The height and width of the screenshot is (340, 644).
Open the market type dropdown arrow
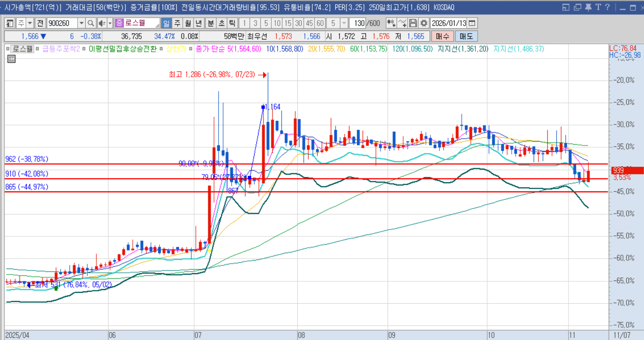30,23
